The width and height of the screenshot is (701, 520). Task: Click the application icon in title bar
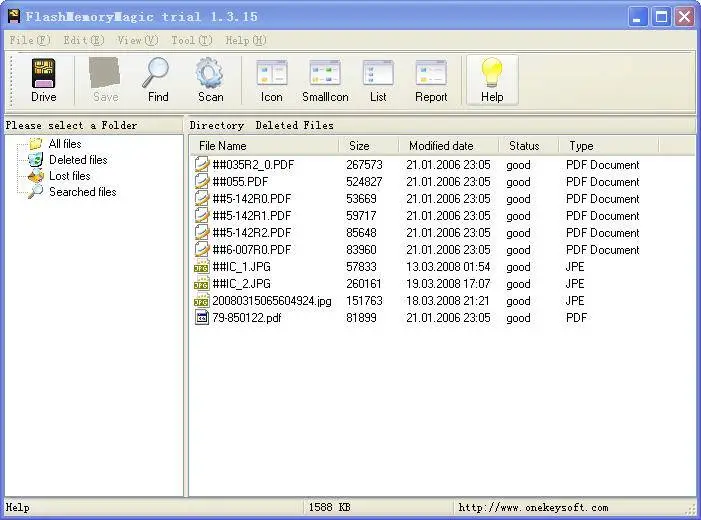click(x=14, y=16)
